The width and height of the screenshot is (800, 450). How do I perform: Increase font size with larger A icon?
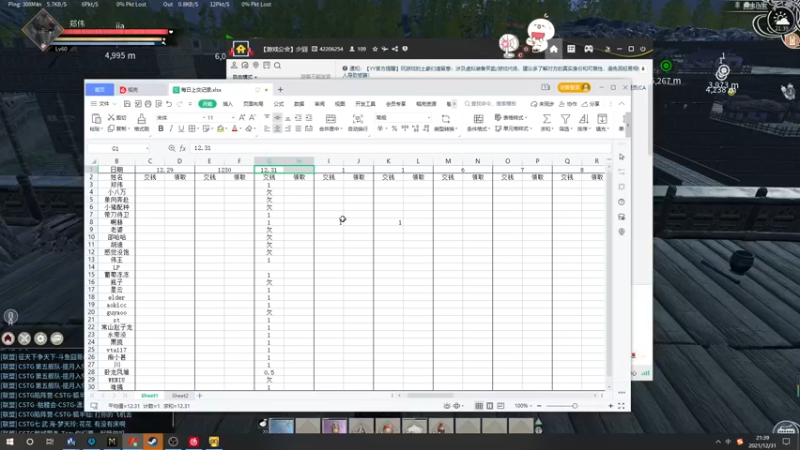(242, 117)
